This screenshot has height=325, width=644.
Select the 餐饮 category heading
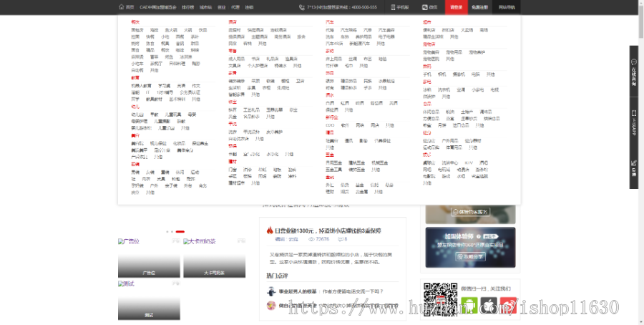(x=135, y=22)
